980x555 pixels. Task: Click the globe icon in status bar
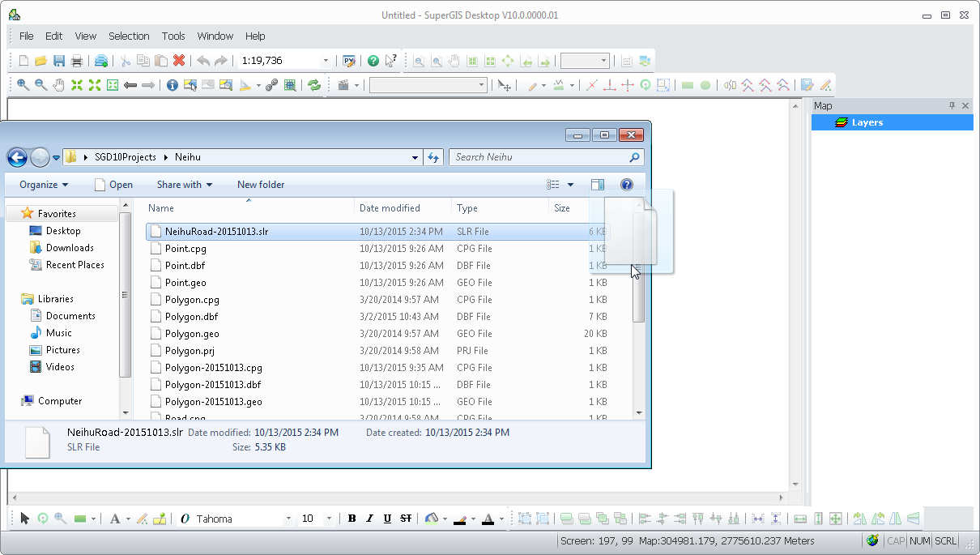872,540
